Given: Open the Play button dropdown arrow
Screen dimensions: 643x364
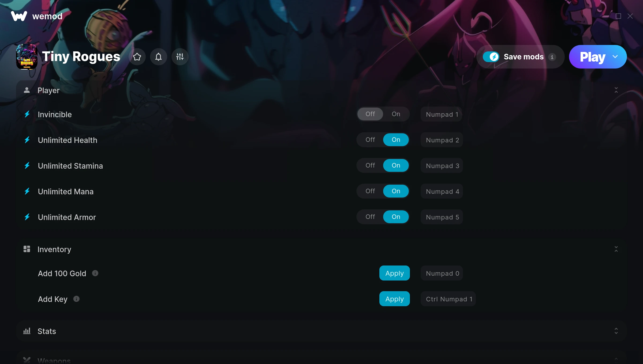Looking at the screenshot, I should tap(615, 57).
